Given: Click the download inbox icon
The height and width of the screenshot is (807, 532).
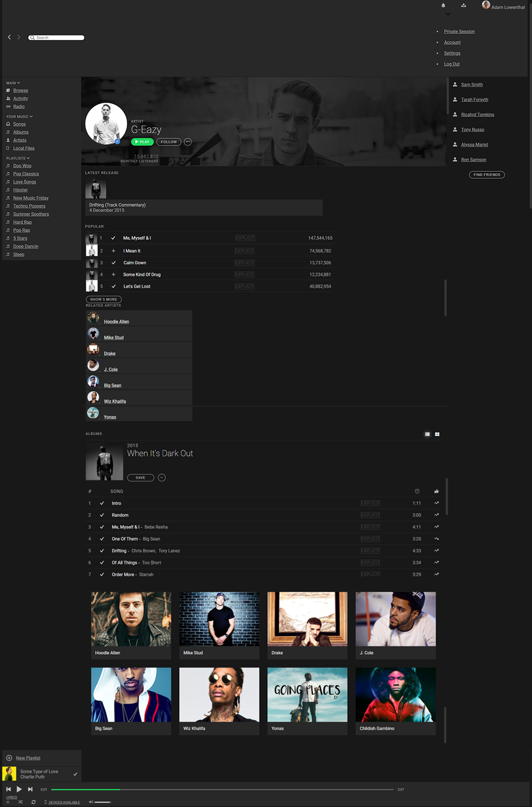Looking at the screenshot, I should tap(463, 5).
